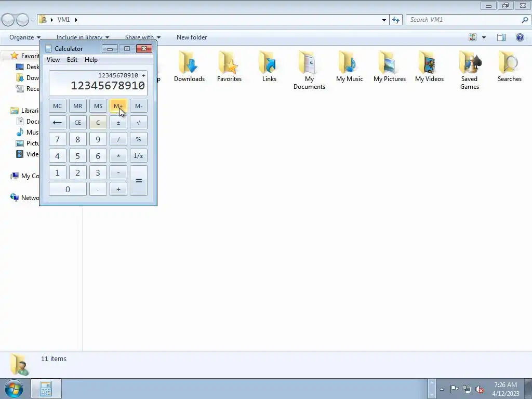The image size is (532, 399).
Task: Click the C clear button in Calculator
Action: tap(98, 123)
